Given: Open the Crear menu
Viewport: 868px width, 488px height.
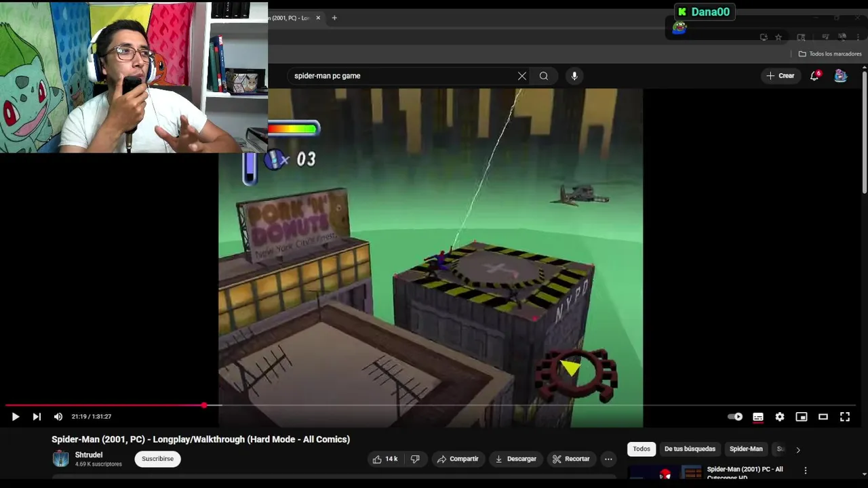Looking at the screenshot, I should tap(781, 76).
